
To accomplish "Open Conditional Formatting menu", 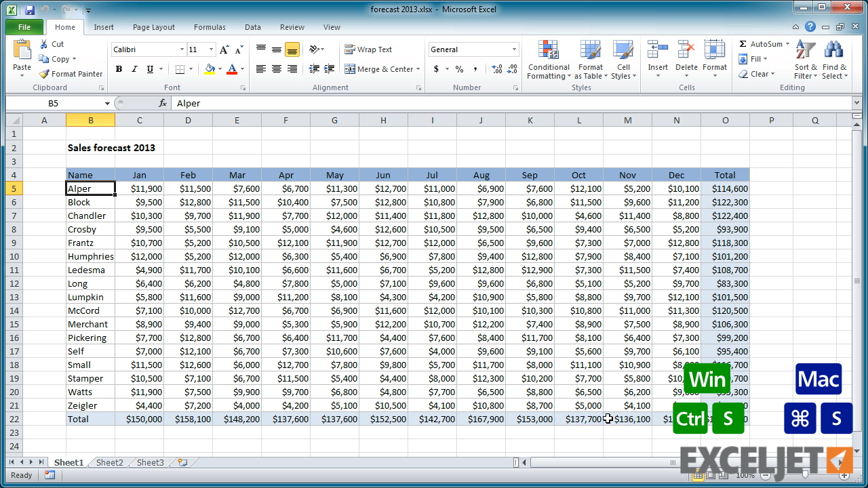I will pos(549,60).
